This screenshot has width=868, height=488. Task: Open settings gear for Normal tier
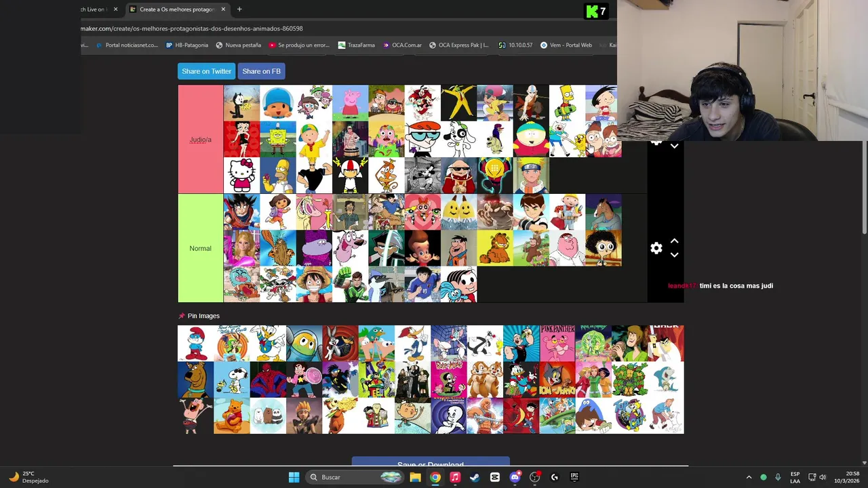click(x=656, y=248)
